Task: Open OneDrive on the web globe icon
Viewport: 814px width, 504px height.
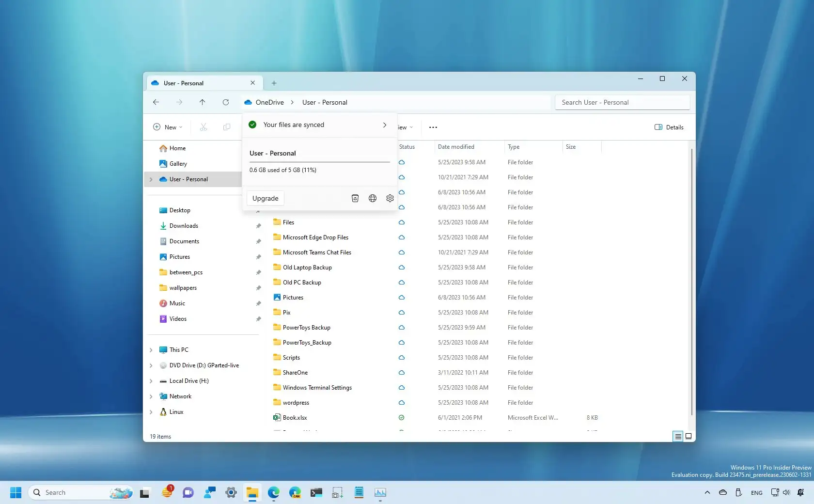Action: [x=372, y=198]
